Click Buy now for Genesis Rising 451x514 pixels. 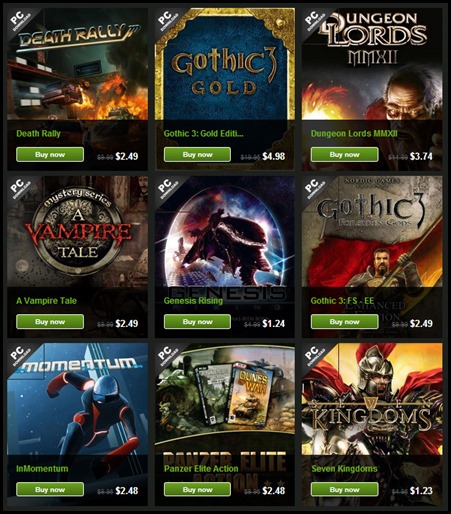click(x=197, y=322)
